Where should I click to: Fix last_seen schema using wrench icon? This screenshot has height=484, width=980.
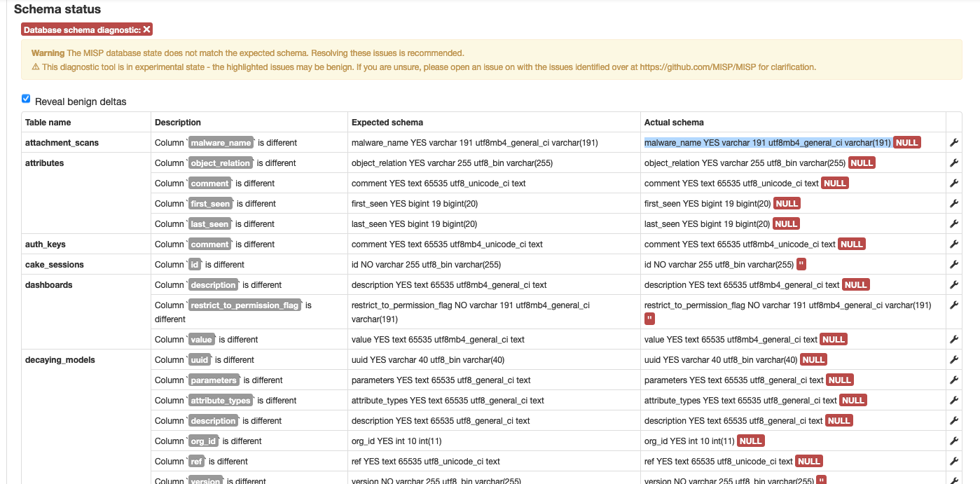953,223
